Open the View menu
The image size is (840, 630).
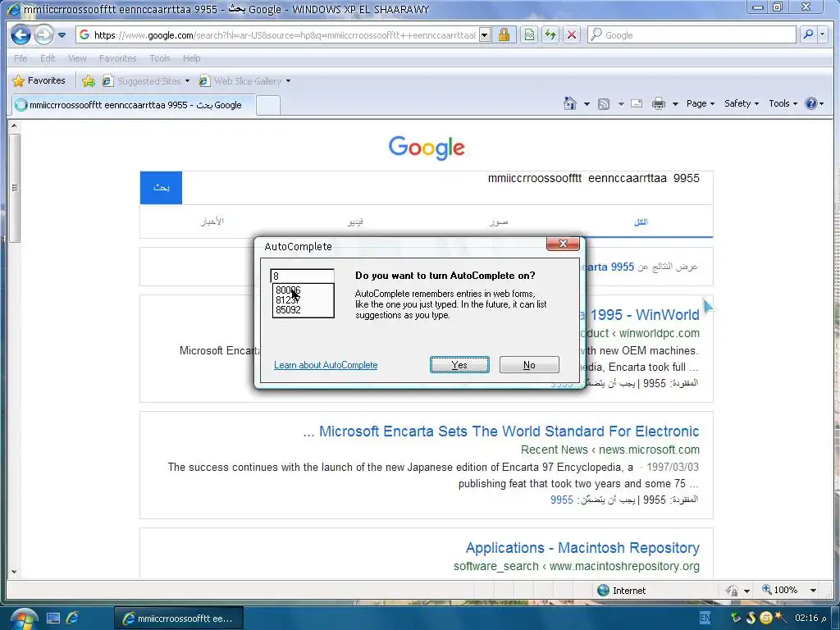77,58
